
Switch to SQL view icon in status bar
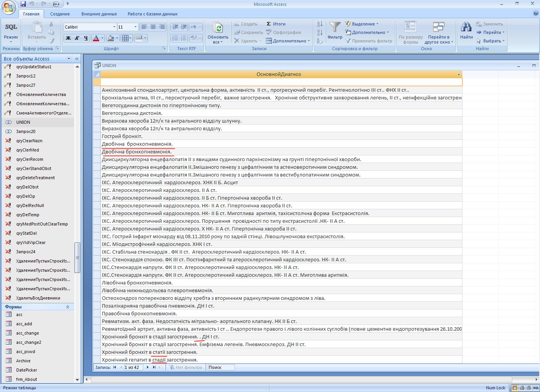[x=536, y=388]
